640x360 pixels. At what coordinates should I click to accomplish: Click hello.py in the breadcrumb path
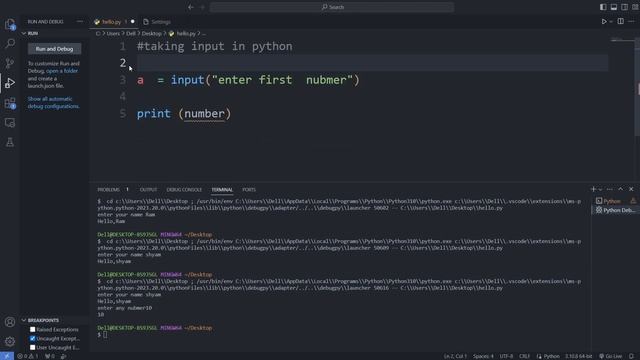[x=186, y=34]
